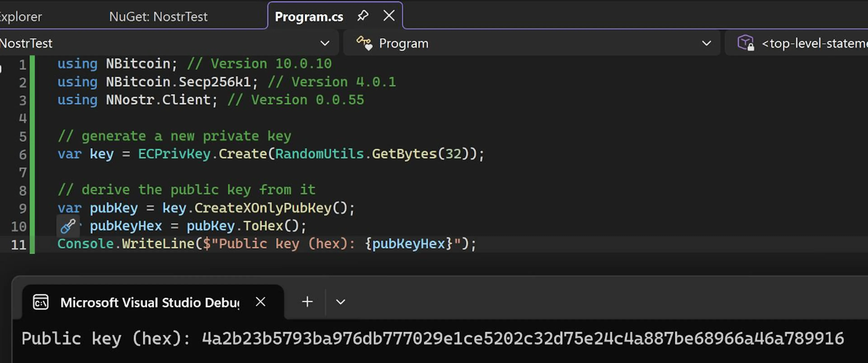
Task: Open the Program type dropdown
Action: click(531, 43)
